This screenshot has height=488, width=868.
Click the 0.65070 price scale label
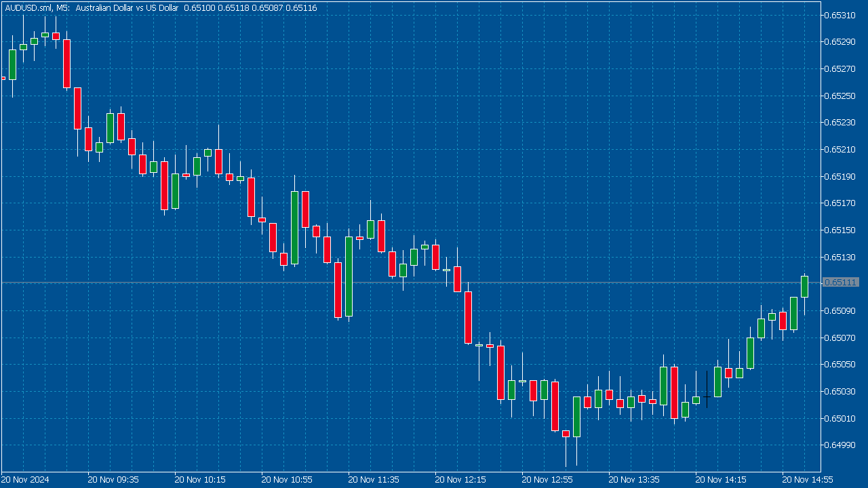click(x=841, y=338)
